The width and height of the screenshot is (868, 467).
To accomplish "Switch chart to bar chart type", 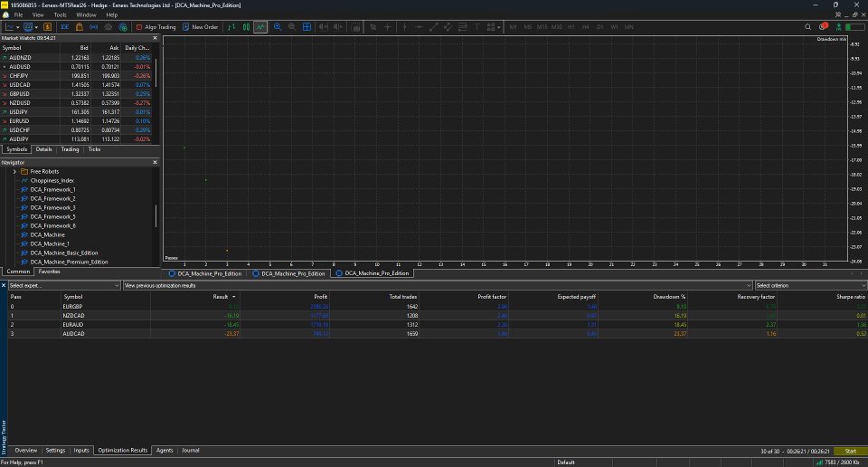I will (x=232, y=26).
